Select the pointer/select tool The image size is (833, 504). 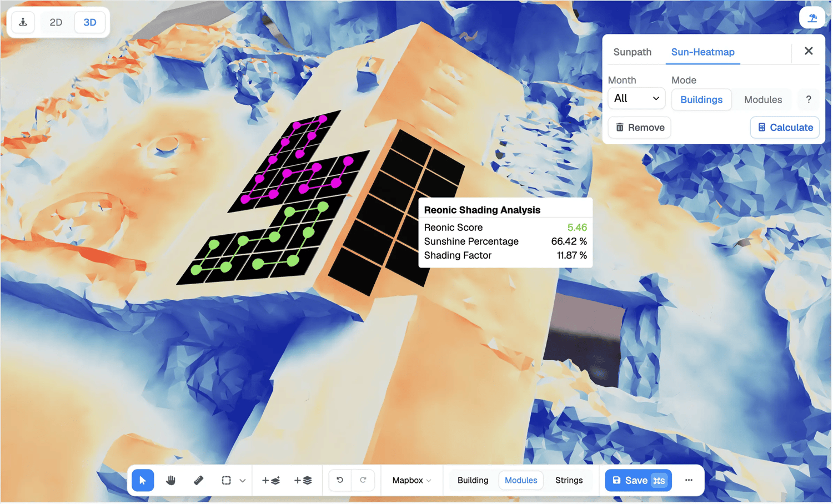click(x=143, y=480)
